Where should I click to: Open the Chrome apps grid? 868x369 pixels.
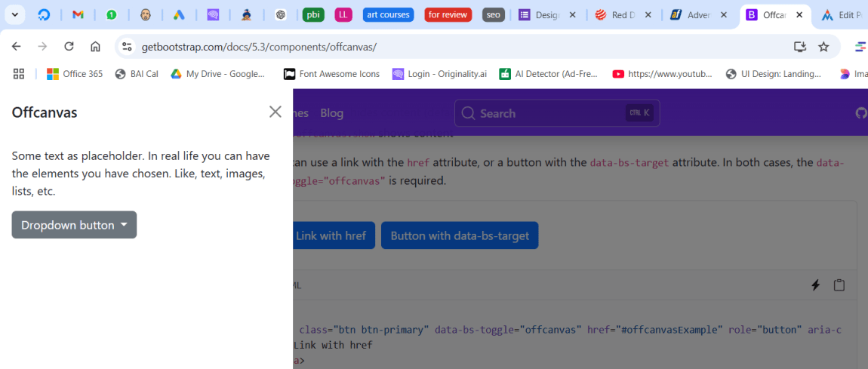click(19, 74)
